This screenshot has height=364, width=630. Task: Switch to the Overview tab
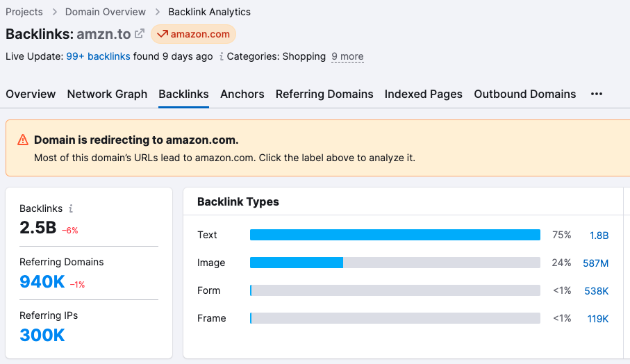pyautogui.click(x=31, y=94)
